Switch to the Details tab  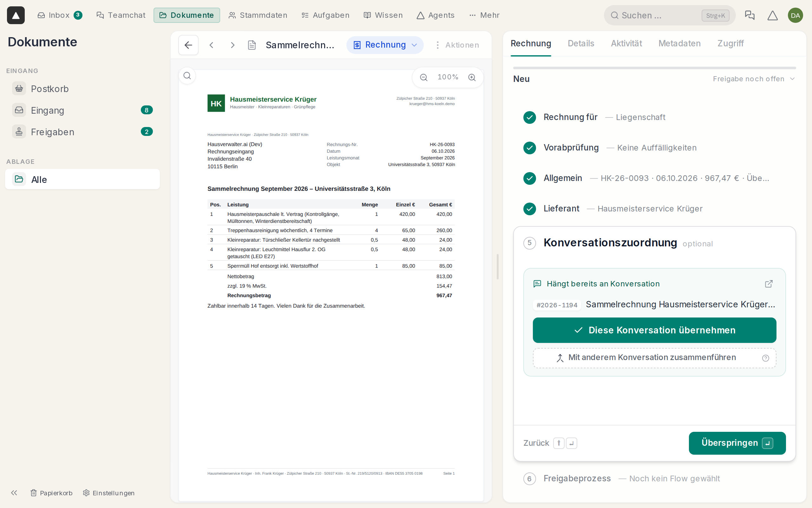[581, 43]
